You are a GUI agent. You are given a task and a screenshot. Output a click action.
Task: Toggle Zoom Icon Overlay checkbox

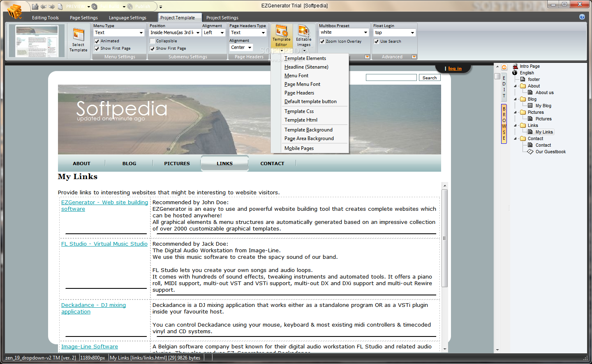coord(322,41)
